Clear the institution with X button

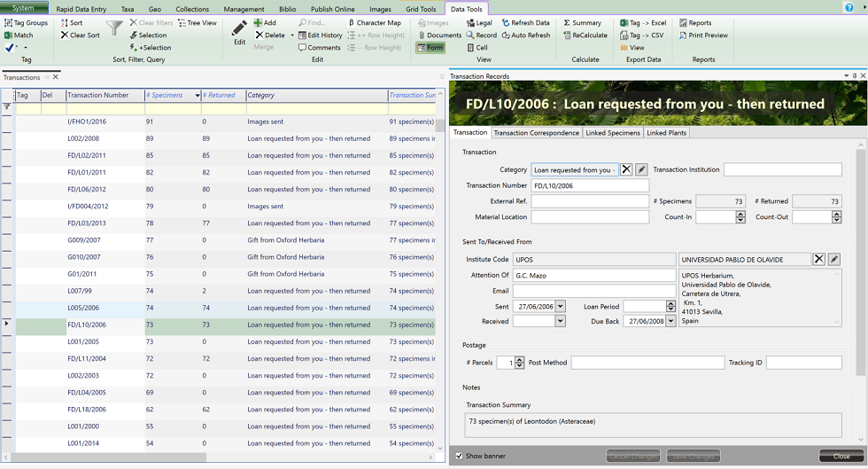(x=818, y=259)
